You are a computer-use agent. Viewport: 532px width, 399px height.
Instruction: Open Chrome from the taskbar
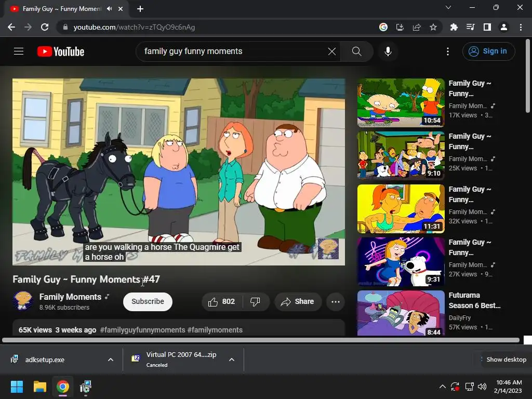63,387
